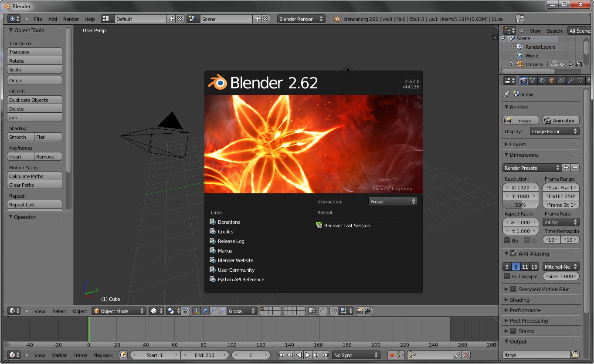Open the Global orientation dropdown

[x=242, y=311]
